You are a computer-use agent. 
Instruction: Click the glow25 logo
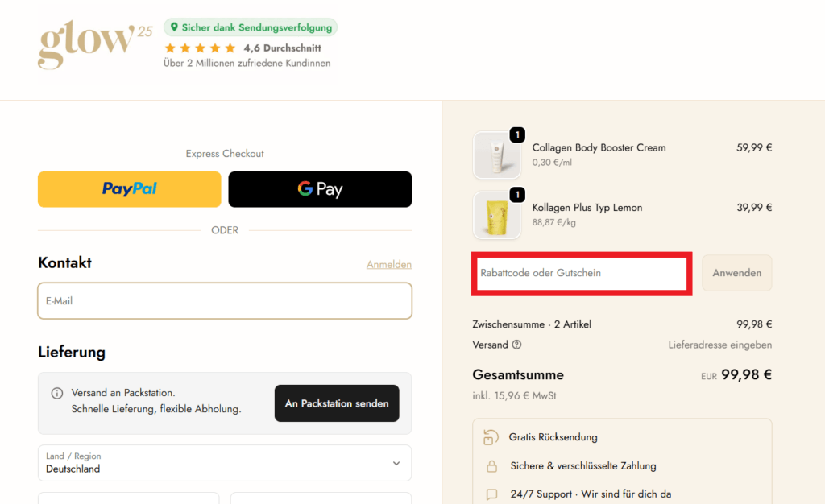click(95, 44)
